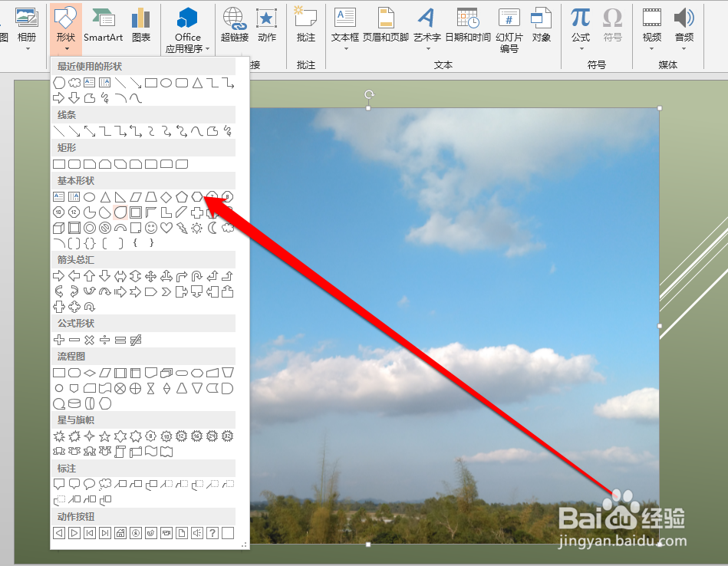This screenshot has height=566, width=728.
Task: Select the lightning bolt shape
Action: [x=182, y=228]
